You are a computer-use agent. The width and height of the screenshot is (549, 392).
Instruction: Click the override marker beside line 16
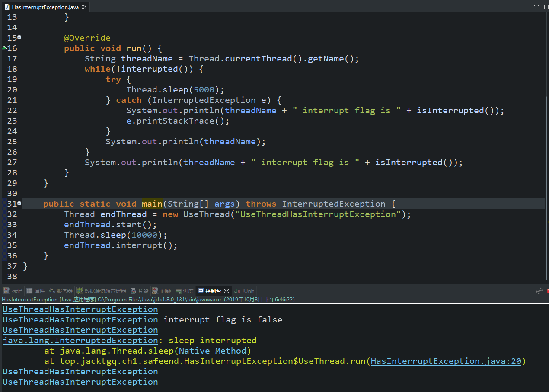tap(4, 48)
